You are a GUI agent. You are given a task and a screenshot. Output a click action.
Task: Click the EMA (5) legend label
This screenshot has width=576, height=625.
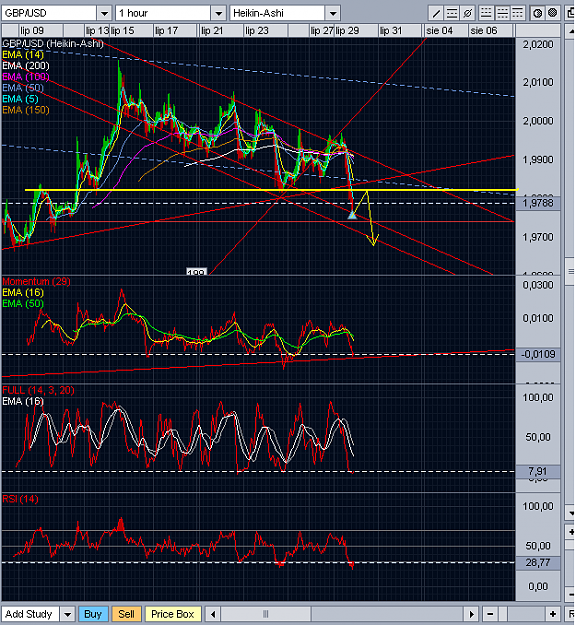pos(20,99)
